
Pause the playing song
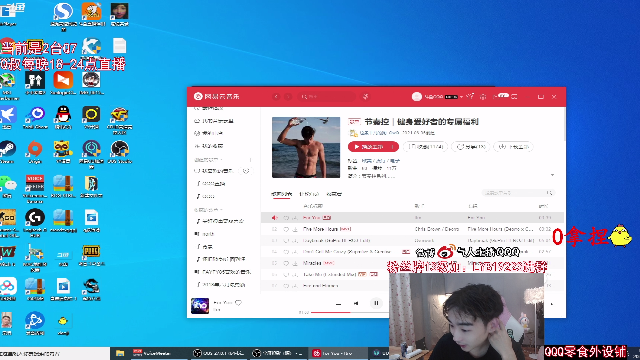point(376,303)
